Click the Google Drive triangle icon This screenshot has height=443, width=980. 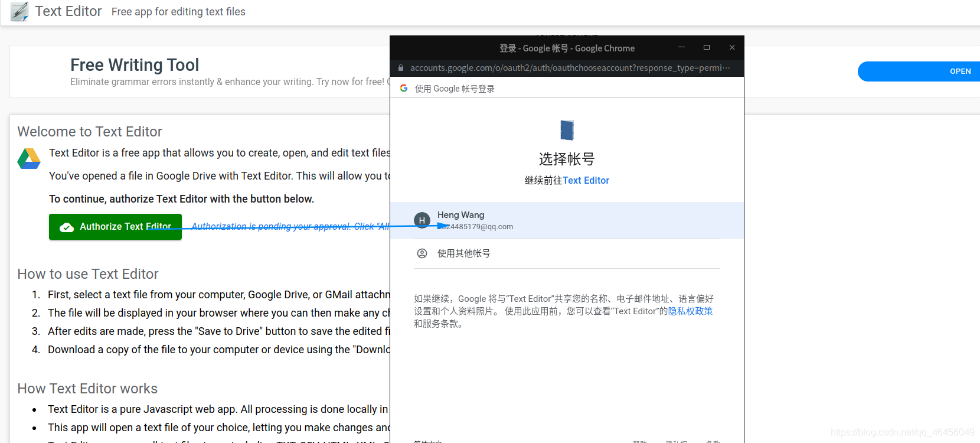click(29, 159)
